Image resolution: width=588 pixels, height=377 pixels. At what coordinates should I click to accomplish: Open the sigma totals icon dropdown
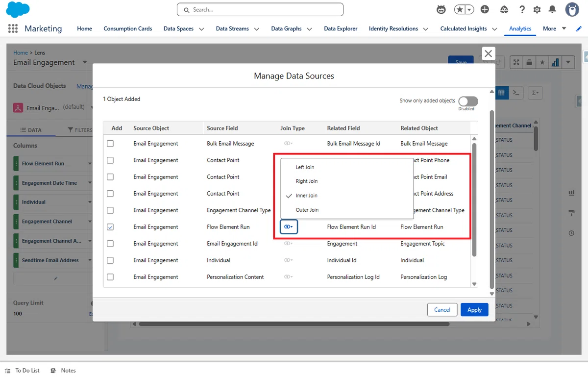[535, 92]
